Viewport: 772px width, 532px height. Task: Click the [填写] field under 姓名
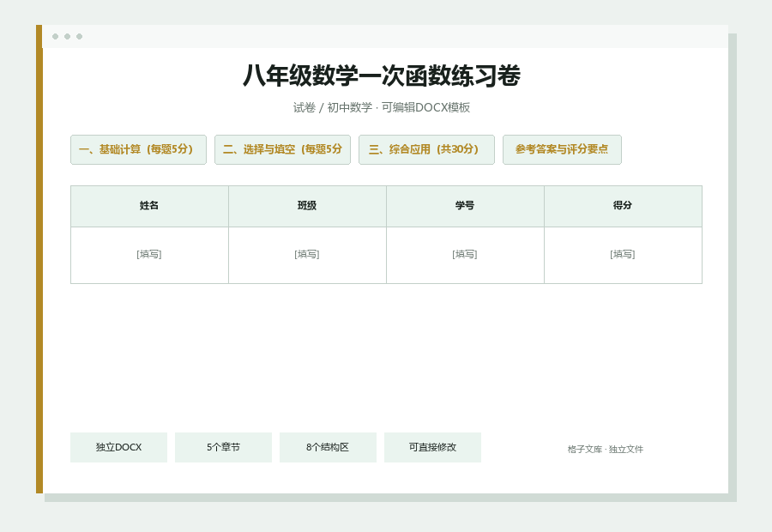(x=149, y=255)
